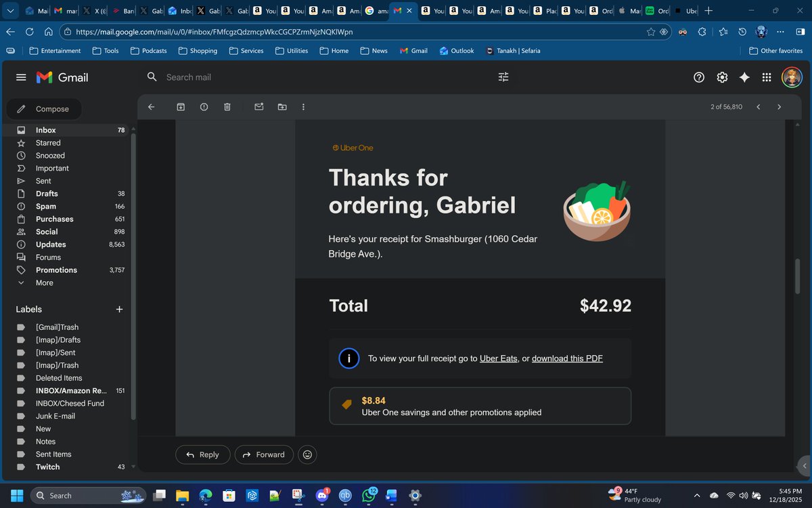Image resolution: width=812 pixels, height=508 pixels.
Task: Open the Entertainment bookmarks folder
Action: pos(55,51)
